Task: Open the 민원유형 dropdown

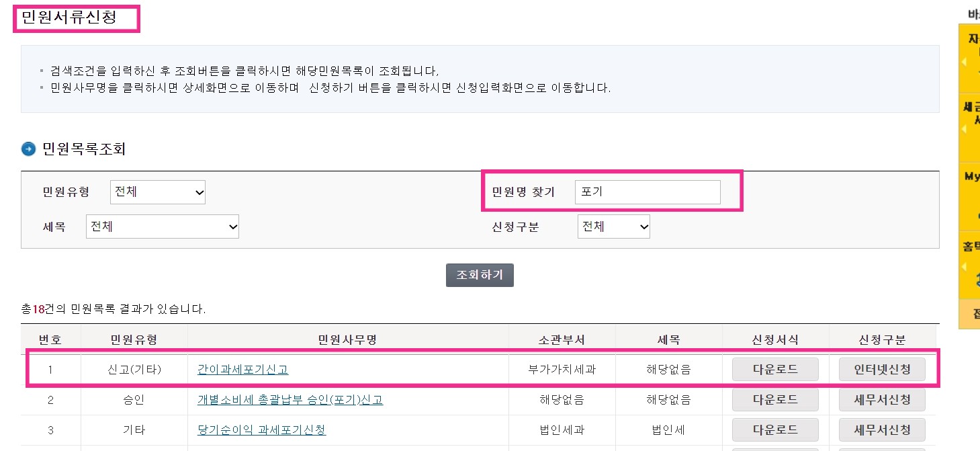Action: click(157, 192)
